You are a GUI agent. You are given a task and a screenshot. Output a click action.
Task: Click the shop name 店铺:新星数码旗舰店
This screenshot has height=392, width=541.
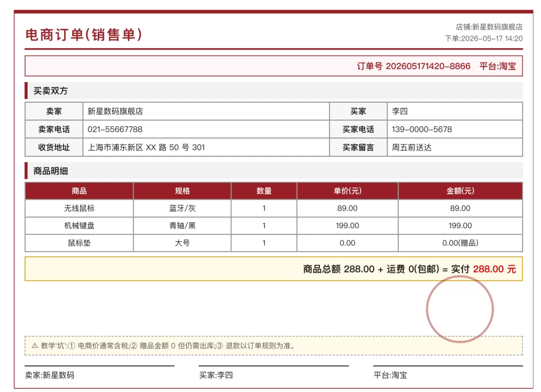[489, 27]
